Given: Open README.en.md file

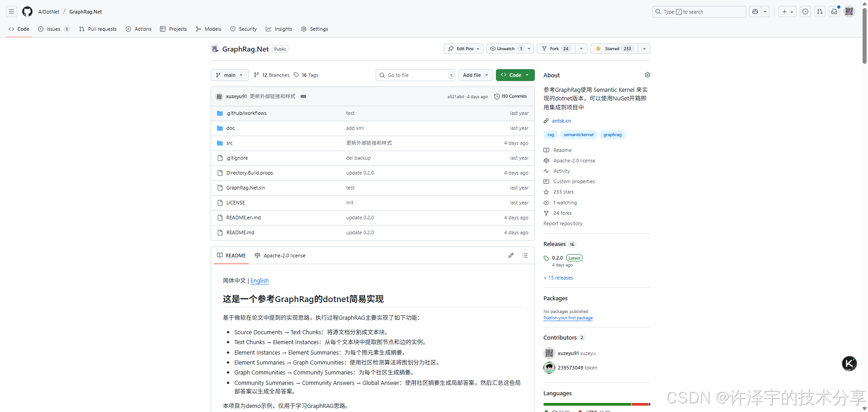Looking at the screenshot, I should click(243, 218).
